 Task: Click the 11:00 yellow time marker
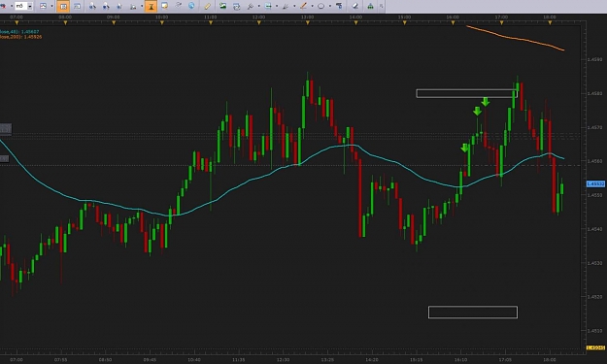(x=211, y=23)
